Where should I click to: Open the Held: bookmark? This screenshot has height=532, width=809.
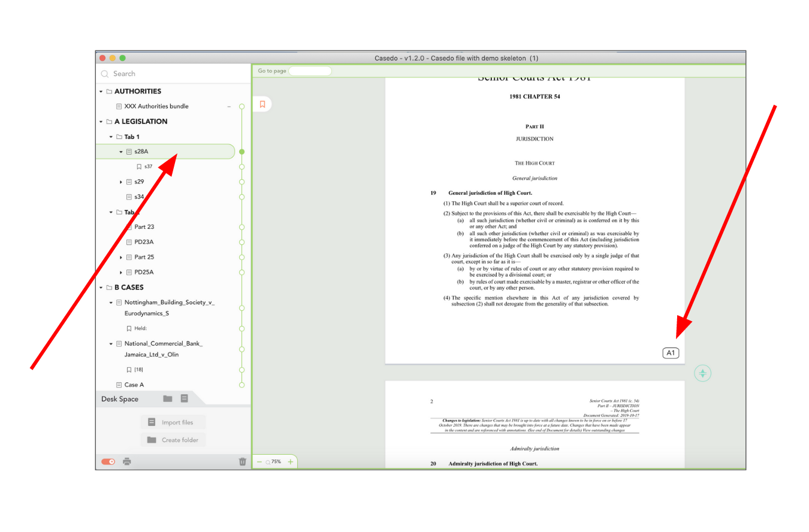pos(141,328)
